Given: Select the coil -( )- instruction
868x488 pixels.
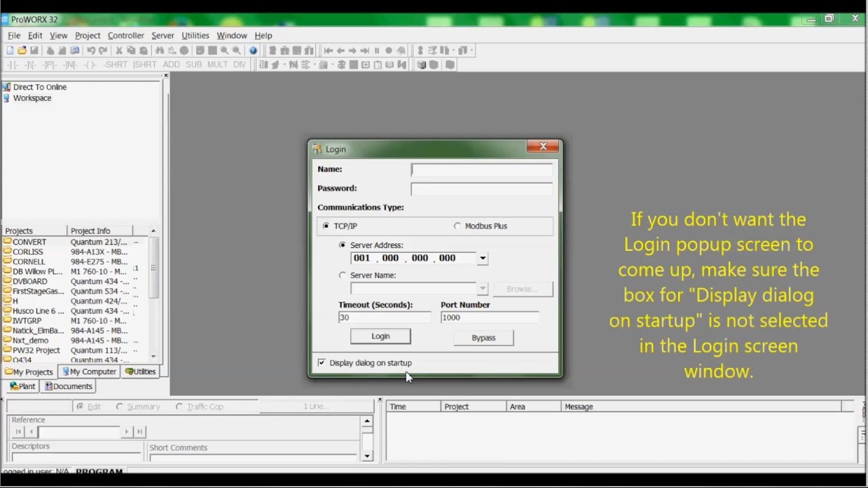Looking at the screenshot, I should (90, 65).
